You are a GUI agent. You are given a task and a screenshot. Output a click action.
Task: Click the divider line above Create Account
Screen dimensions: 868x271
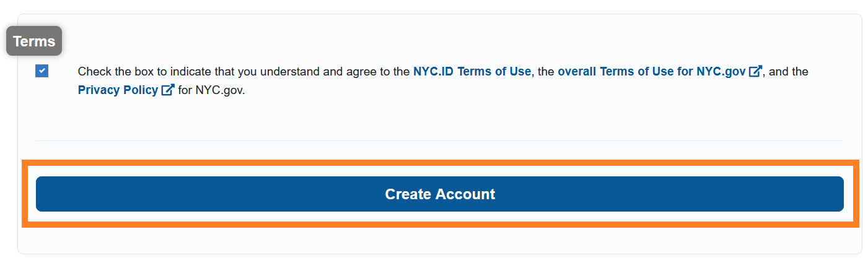point(439,141)
